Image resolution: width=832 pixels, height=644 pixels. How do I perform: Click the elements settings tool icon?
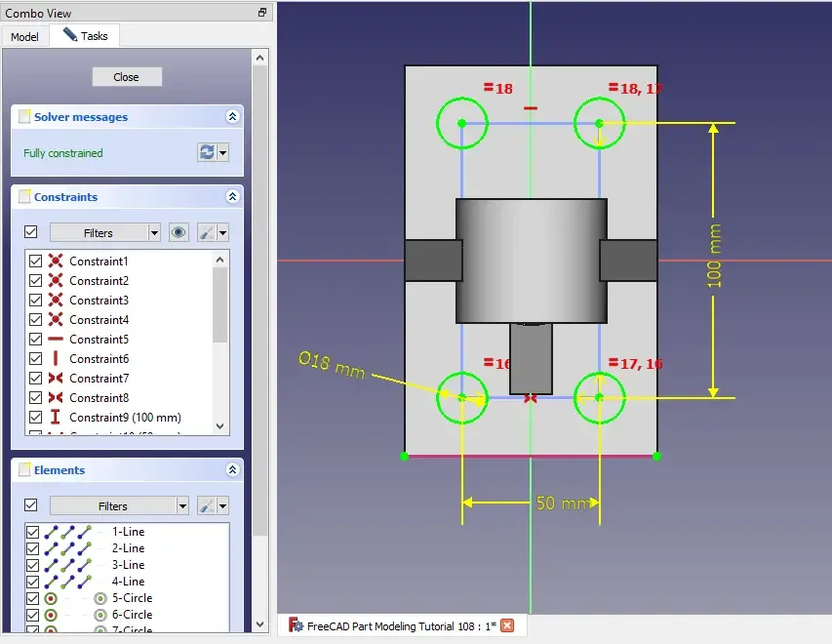tap(207, 506)
